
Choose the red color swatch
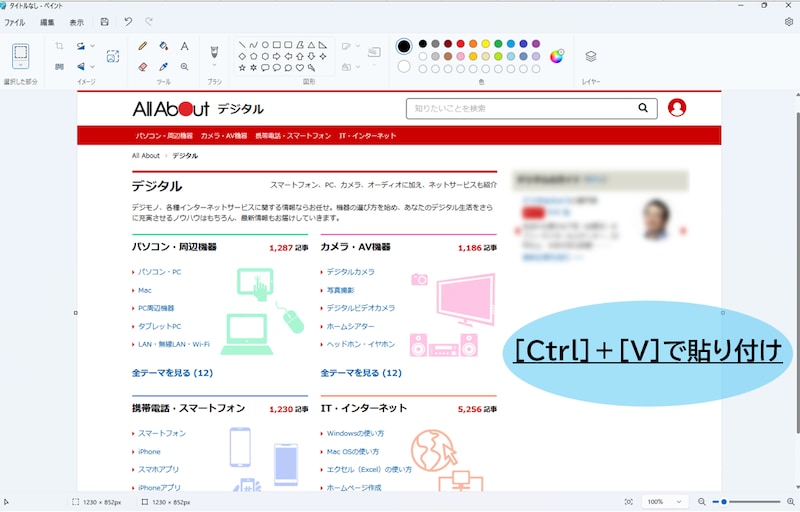(x=460, y=44)
